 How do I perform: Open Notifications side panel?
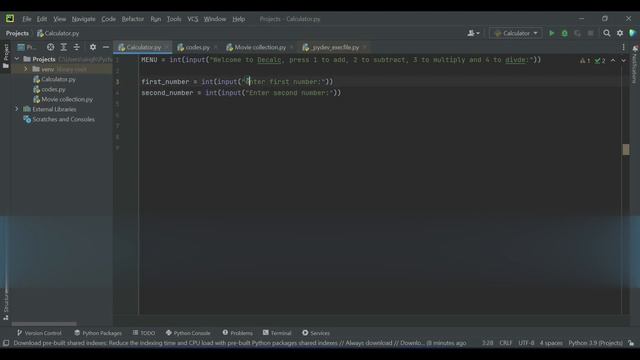[x=635, y=64]
